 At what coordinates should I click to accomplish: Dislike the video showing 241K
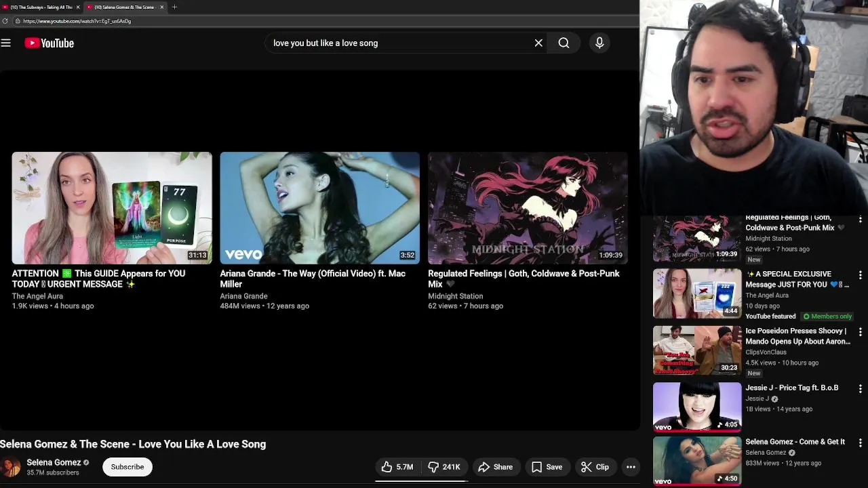(444, 467)
